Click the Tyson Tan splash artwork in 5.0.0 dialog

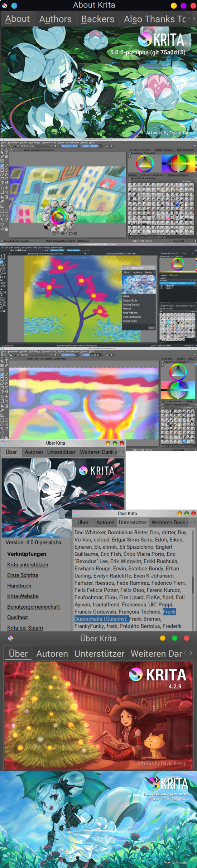point(98,83)
